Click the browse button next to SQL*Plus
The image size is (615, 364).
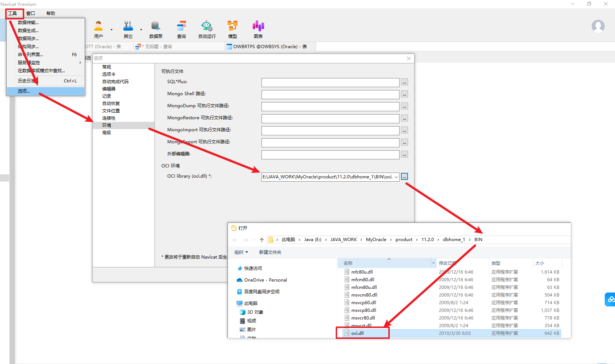click(404, 82)
